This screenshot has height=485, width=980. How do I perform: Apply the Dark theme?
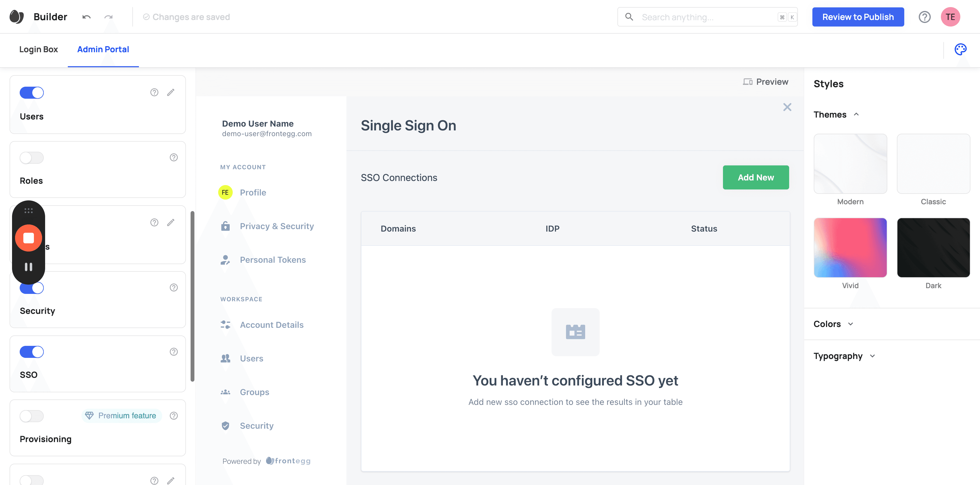(x=933, y=248)
